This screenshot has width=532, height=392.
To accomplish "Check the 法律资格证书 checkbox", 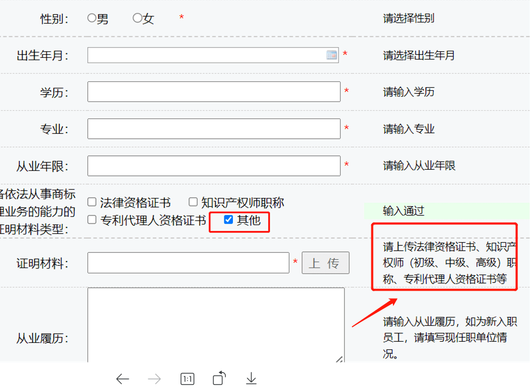I will tap(92, 202).
